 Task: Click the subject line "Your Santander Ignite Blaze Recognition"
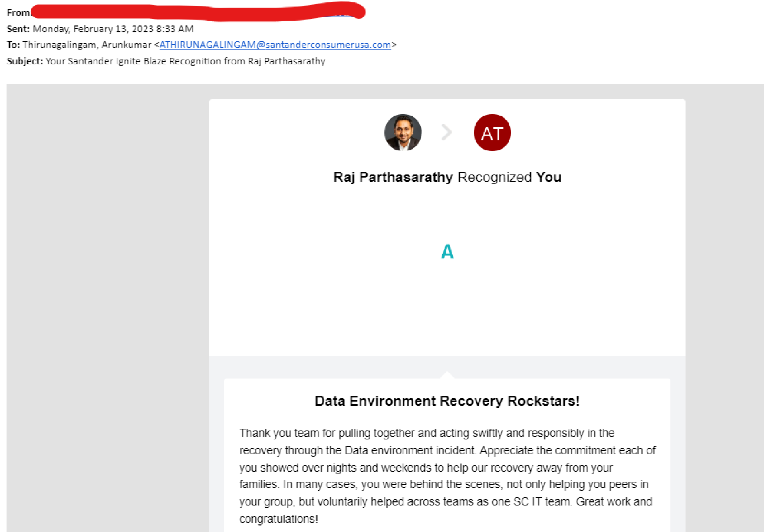click(x=133, y=61)
